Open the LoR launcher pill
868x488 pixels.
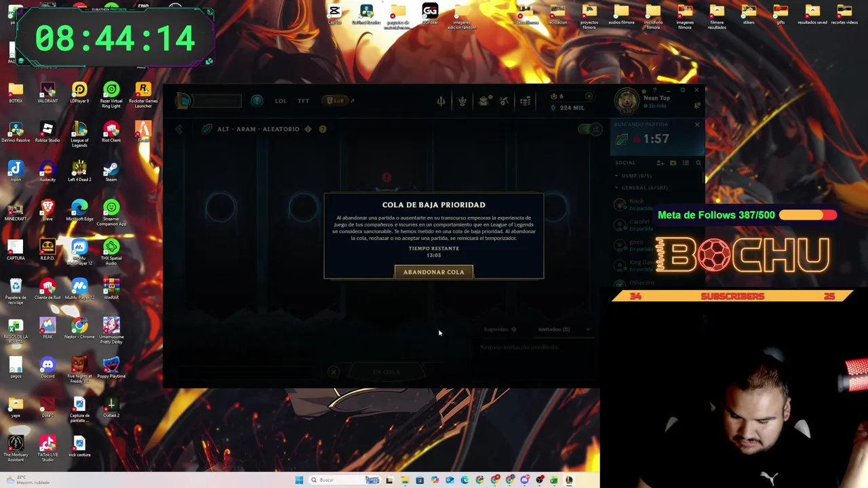tap(336, 101)
